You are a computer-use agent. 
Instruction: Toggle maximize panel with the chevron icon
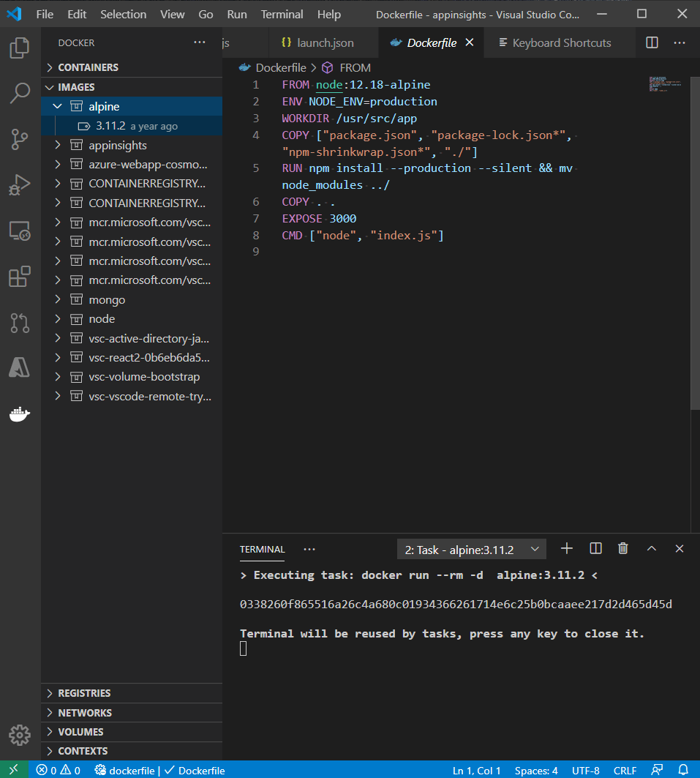(x=651, y=548)
